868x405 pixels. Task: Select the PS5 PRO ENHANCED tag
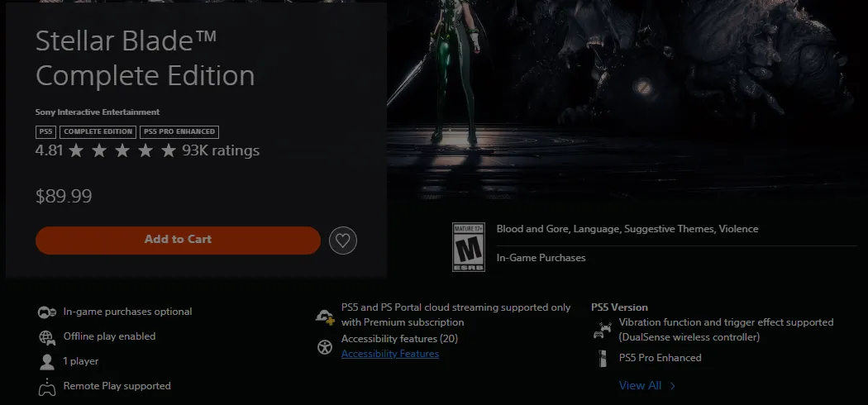tap(179, 131)
